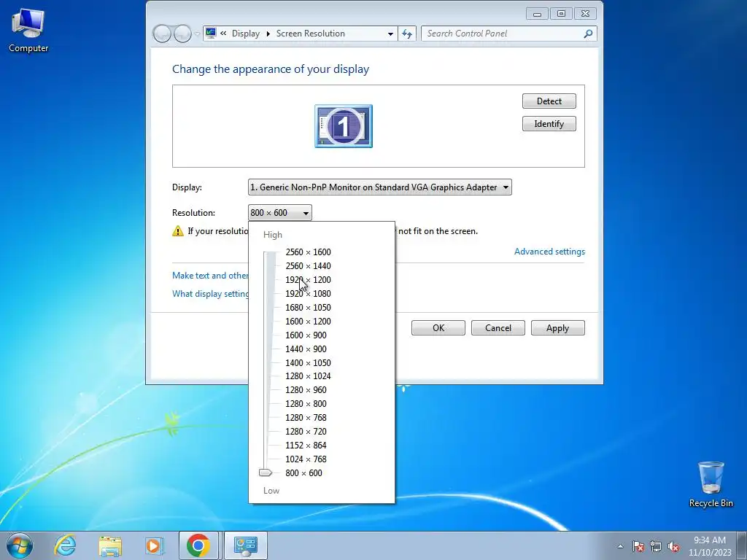Choose 1400 × 1050 resolution
This screenshot has width=747, height=560.
click(309, 362)
